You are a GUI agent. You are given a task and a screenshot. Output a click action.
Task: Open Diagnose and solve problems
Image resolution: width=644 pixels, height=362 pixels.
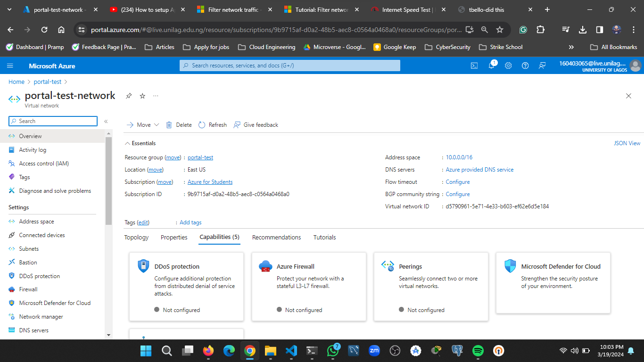(55, 191)
